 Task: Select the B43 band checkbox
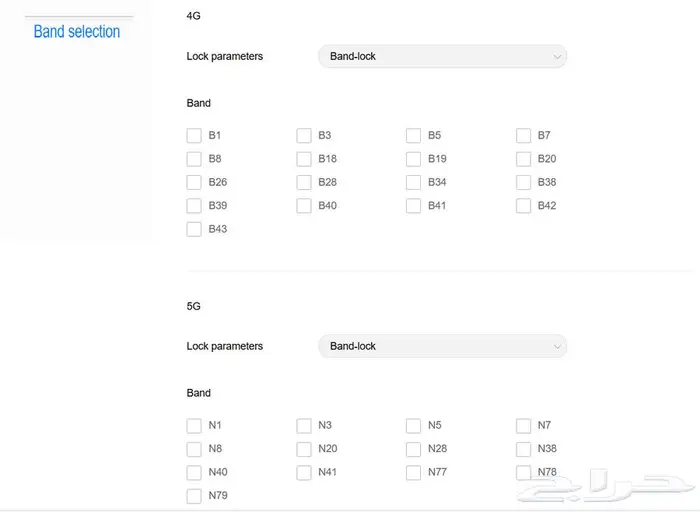coord(194,229)
